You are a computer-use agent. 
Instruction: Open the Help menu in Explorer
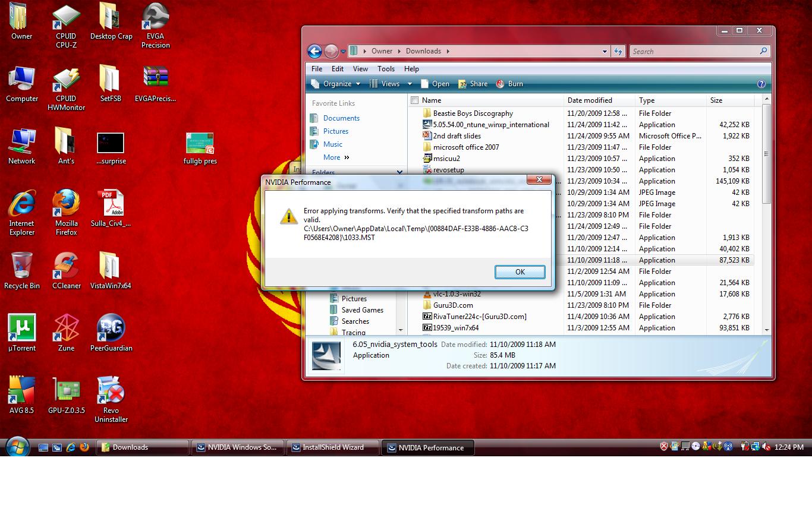pos(411,69)
